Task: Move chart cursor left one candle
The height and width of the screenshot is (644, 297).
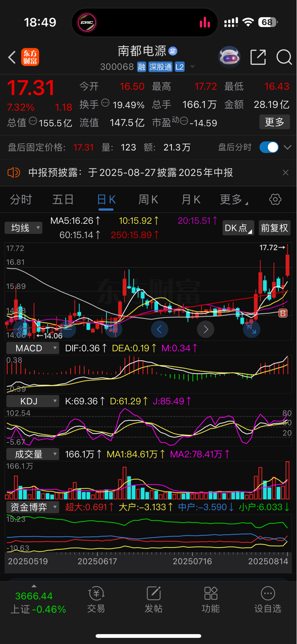Action: coord(160,329)
